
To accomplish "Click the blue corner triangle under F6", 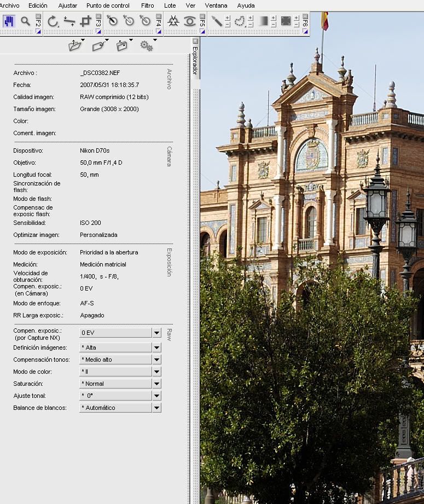I will 305,31.
